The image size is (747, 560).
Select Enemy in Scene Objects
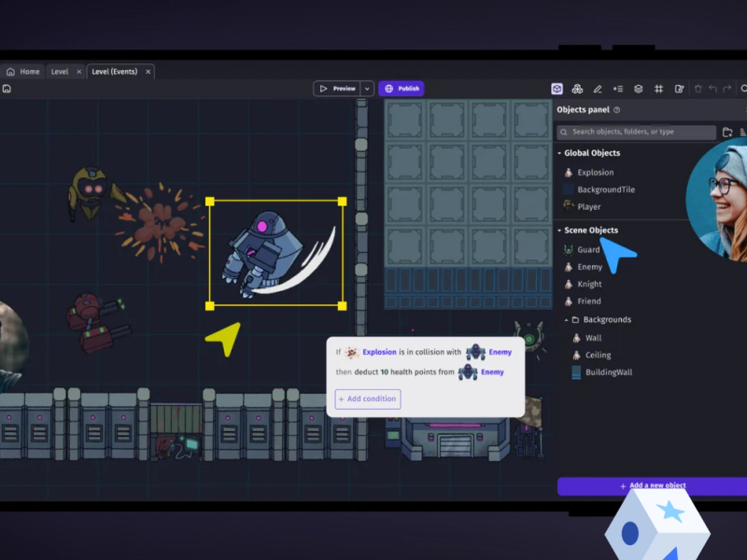click(x=590, y=267)
